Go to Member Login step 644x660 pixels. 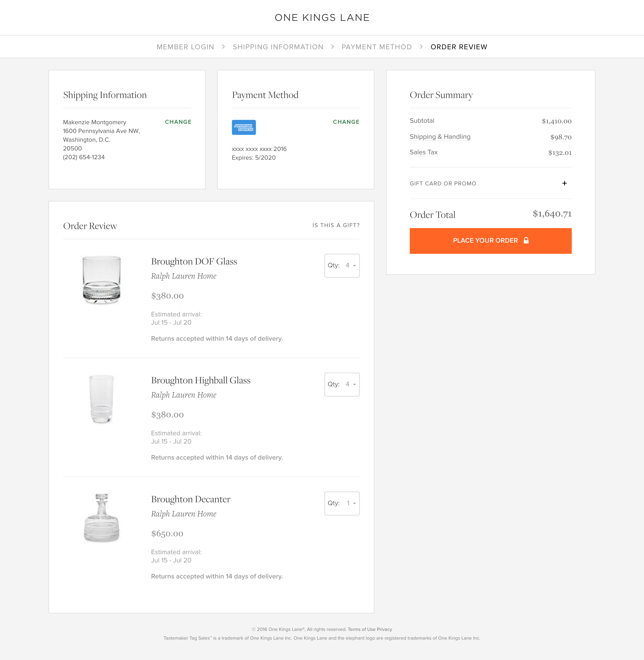click(x=185, y=47)
